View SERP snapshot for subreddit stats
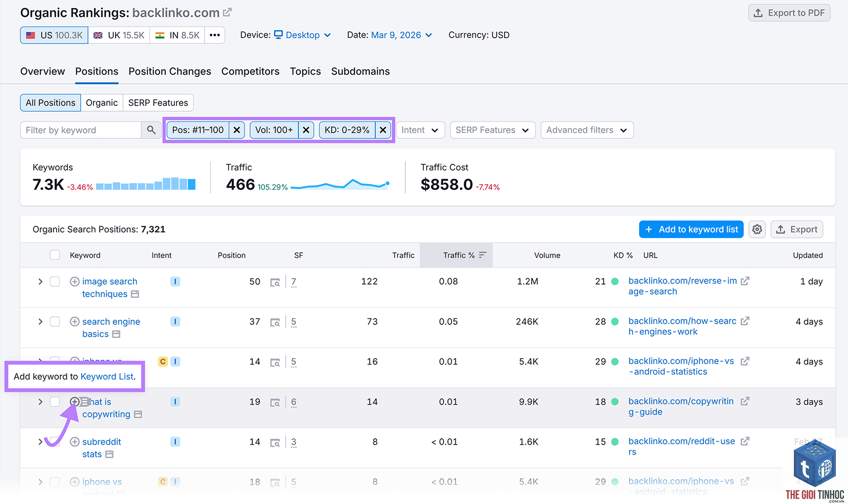 (275, 443)
